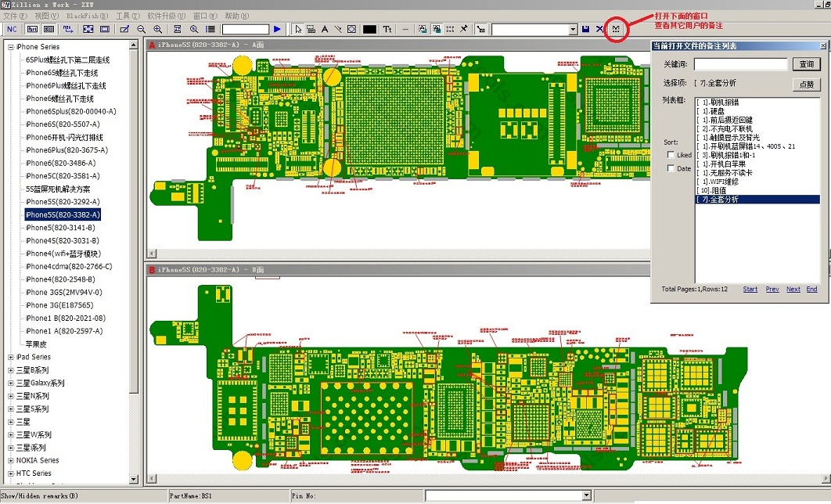Expand the NOKIA Series tree node

click(x=11, y=460)
